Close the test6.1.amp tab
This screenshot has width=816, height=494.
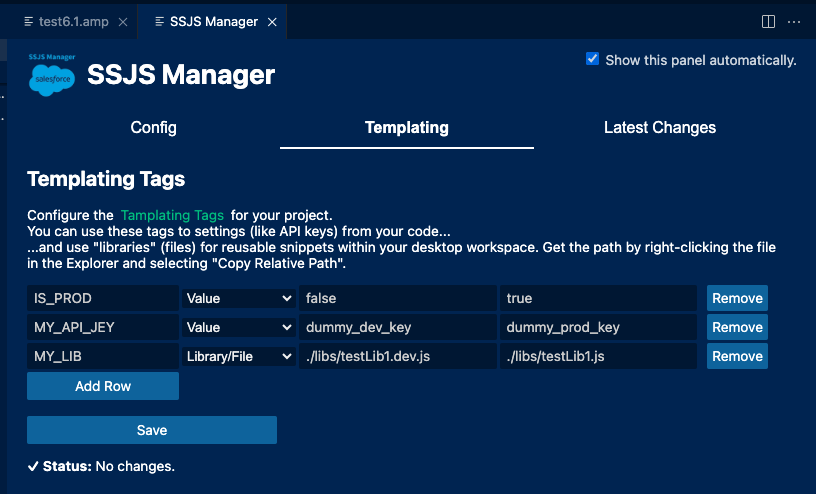pos(123,22)
